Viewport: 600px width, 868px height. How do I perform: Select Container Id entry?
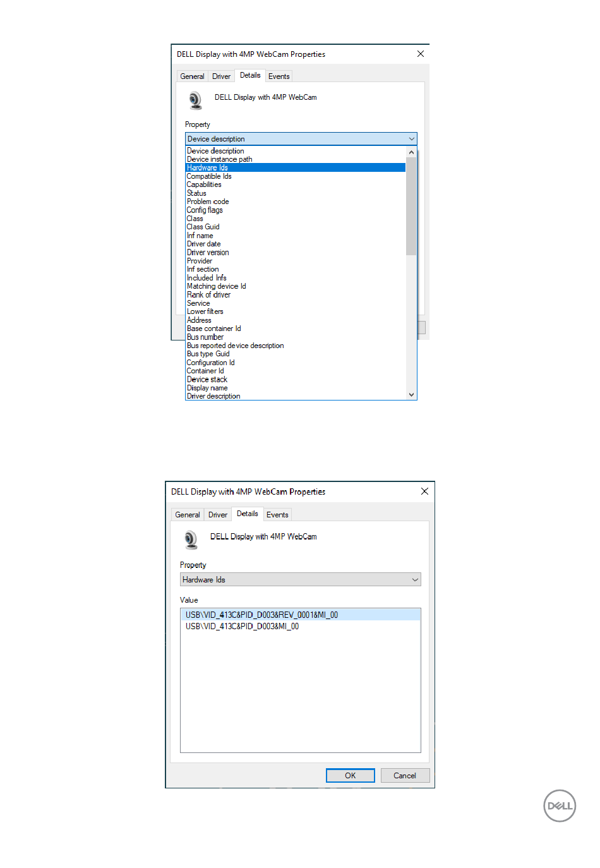click(296, 371)
